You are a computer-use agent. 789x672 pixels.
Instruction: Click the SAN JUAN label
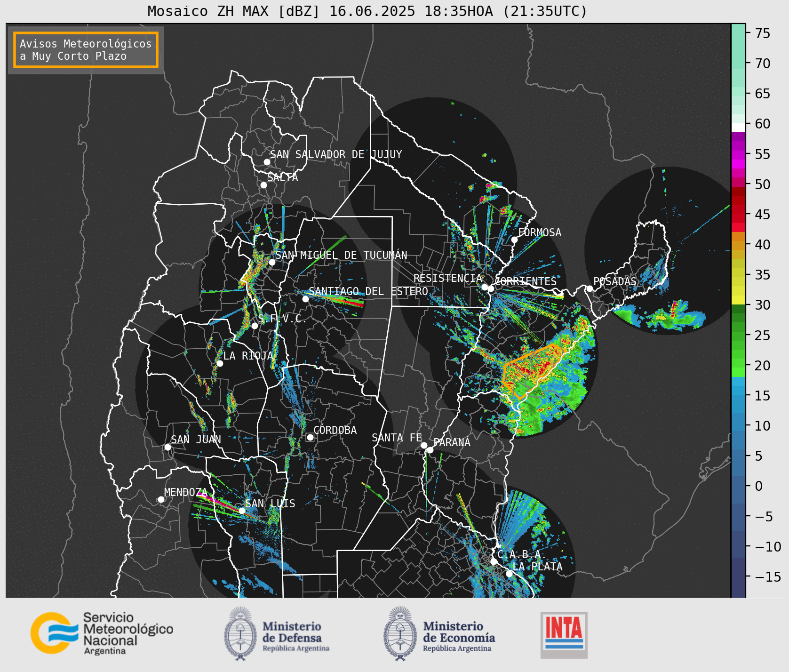click(196, 440)
